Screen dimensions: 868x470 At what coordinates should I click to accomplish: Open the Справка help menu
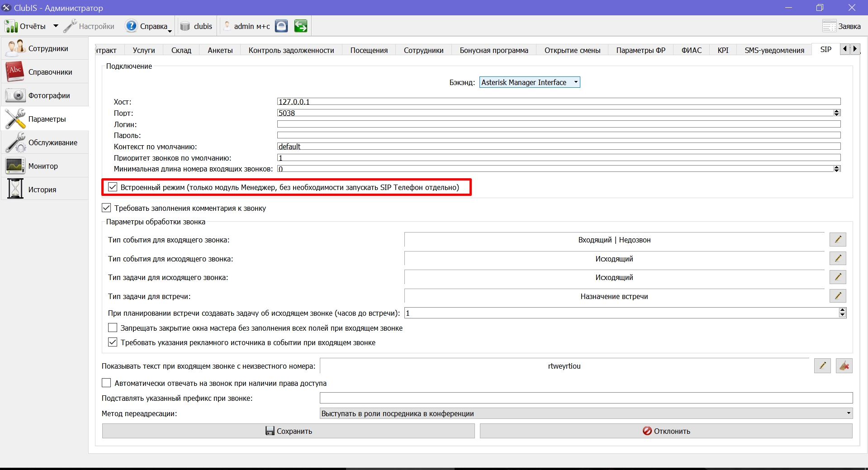pyautogui.click(x=148, y=26)
